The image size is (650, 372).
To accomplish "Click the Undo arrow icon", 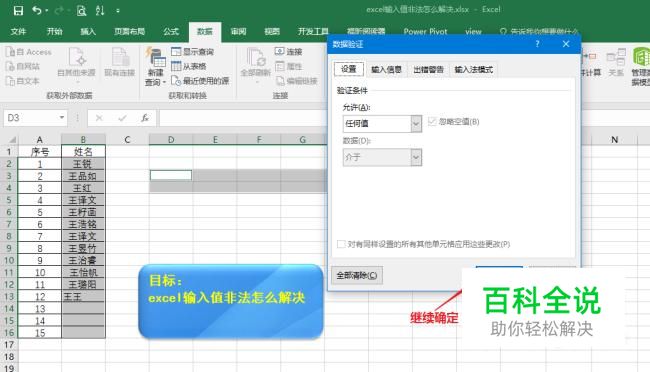I will pyautogui.click(x=37, y=10).
